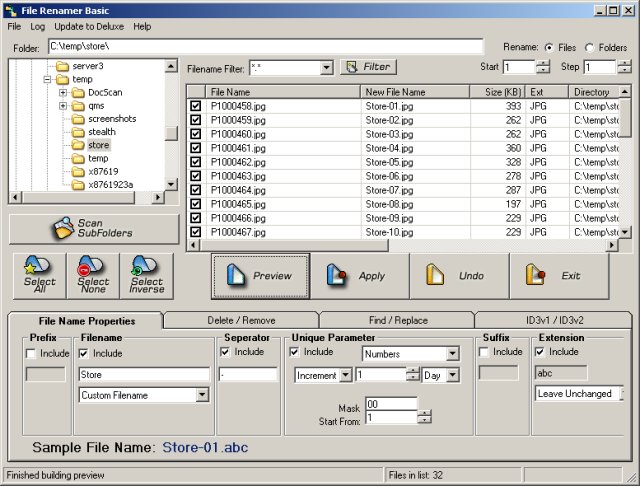
Task: Open the Leave Unchanged extension dropdown
Action: coord(622,394)
